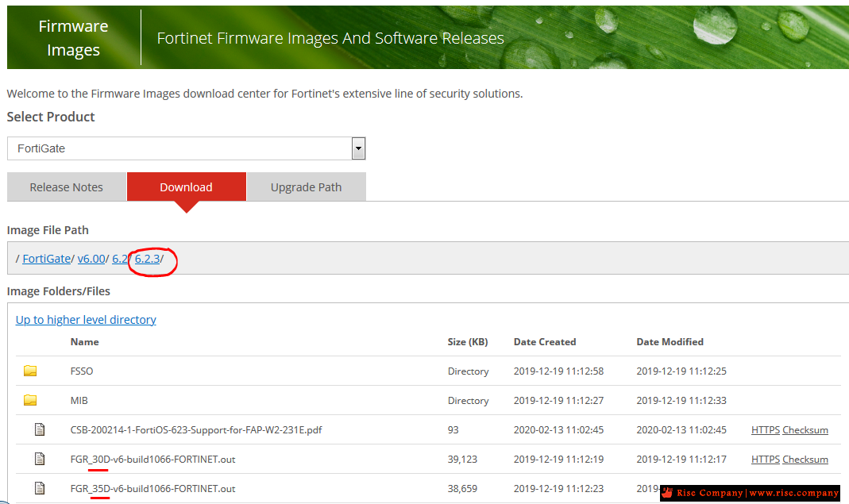Go up to higher level directory

coord(86,320)
